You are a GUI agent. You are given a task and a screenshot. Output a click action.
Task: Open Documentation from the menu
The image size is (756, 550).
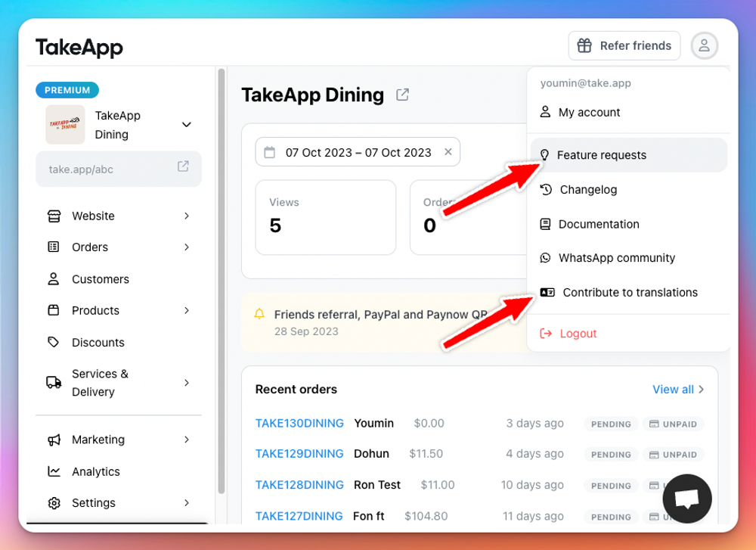[628, 224]
